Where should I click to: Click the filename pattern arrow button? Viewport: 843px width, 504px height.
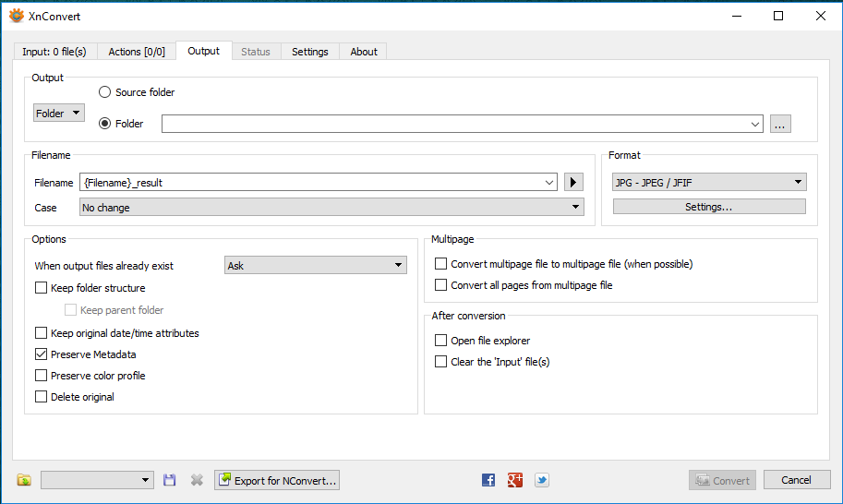(x=573, y=182)
